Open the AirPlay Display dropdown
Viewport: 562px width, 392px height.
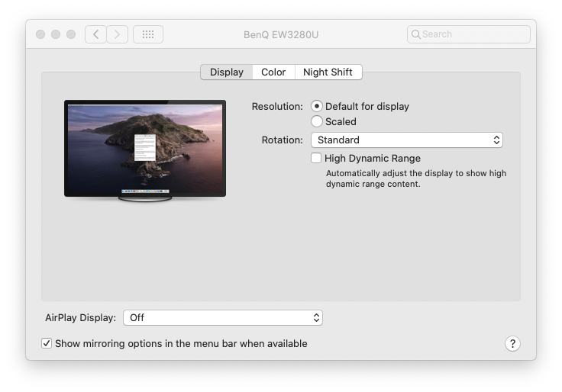(222, 317)
